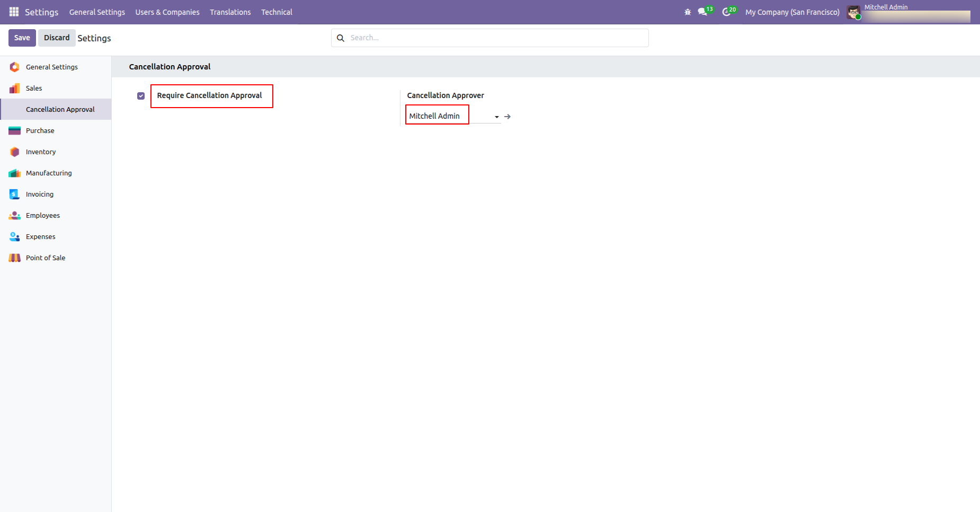Select the General Settings sidebar label

coord(52,67)
